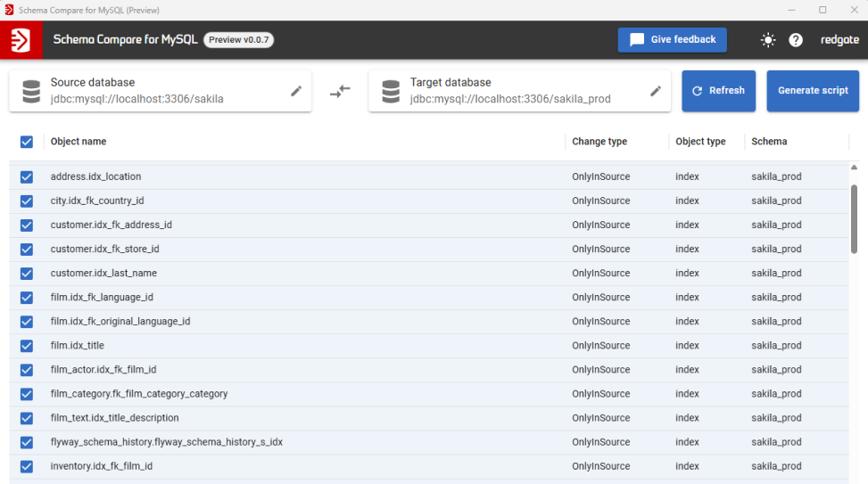Open the help question mark icon

coord(796,40)
